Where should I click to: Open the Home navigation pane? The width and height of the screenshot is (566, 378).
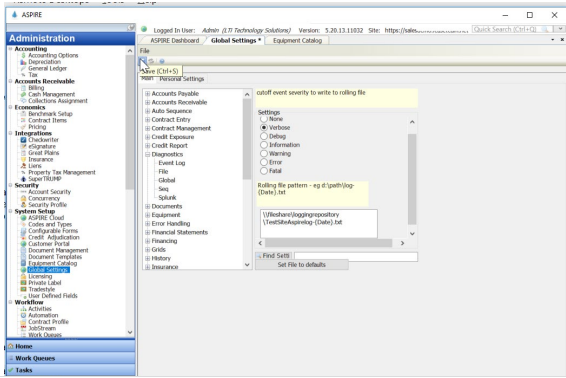[71, 346]
